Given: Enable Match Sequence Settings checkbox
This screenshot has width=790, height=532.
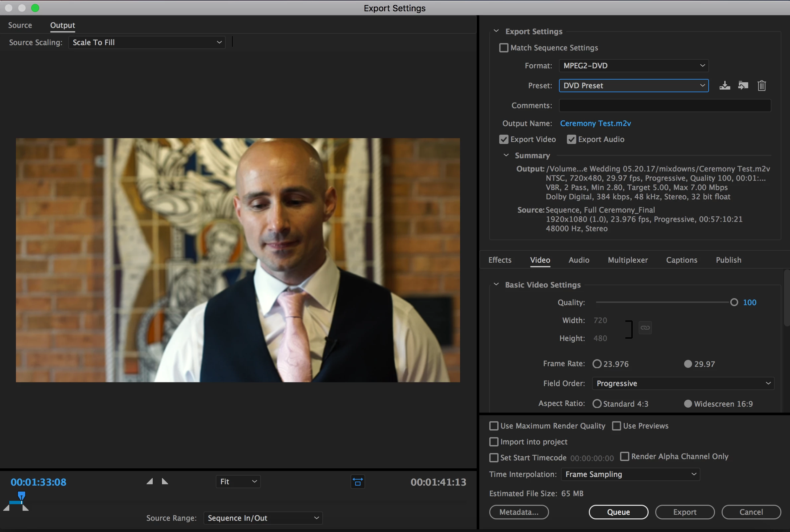Looking at the screenshot, I should pyautogui.click(x=504, y=48).
